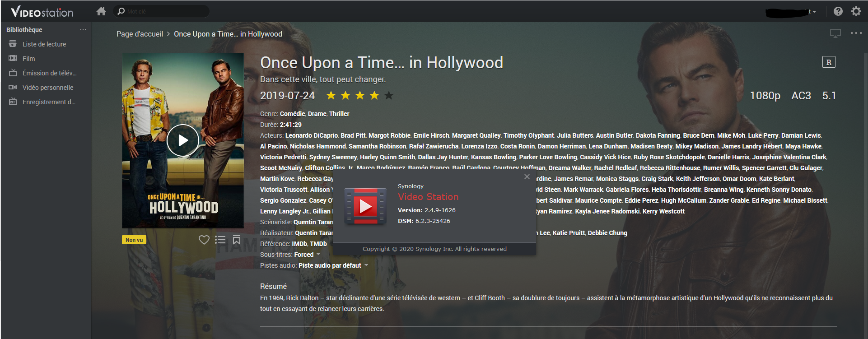The width and height of the screenshot is (868, 339).
Task: Open the Bibliothèque more options dots
Action: tap(83, 29)
